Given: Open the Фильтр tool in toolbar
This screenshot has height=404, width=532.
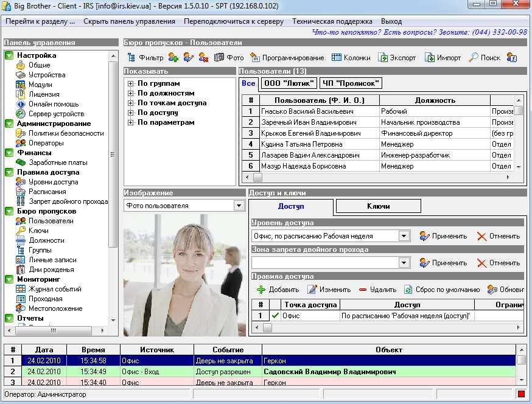Looking at the screenshot, I should click(145, 58).
